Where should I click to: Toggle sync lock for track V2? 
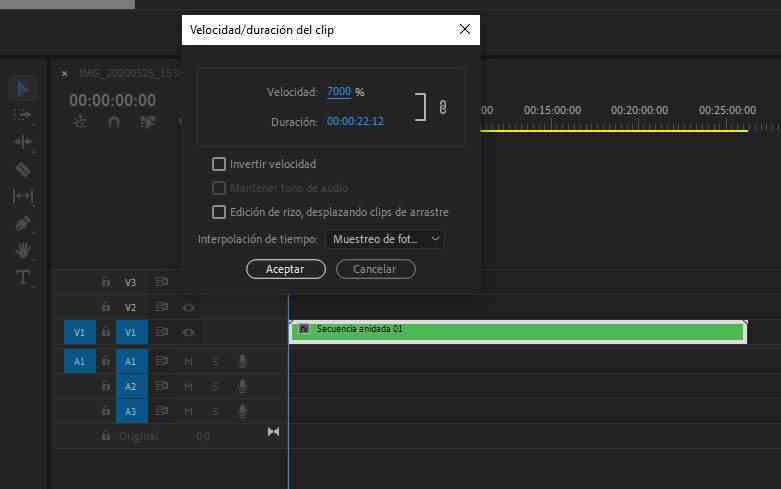point(161,307)
